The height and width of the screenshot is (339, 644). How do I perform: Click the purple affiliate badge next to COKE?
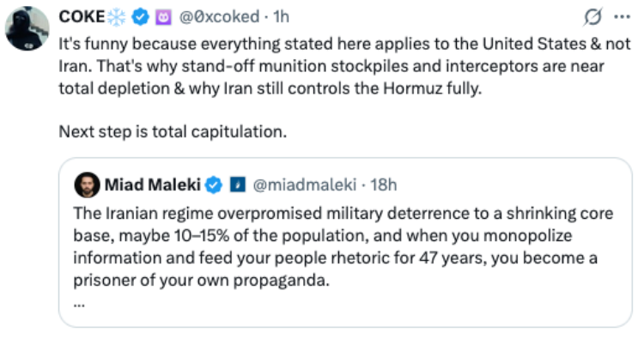pos(163,17)
